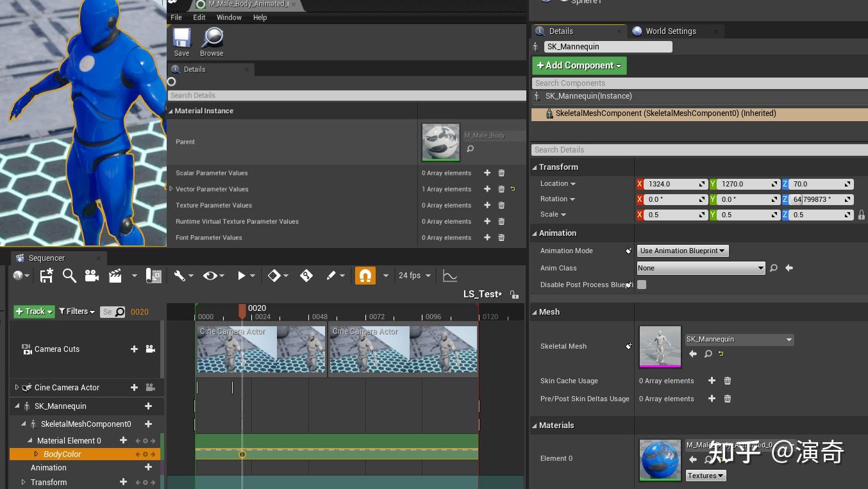Open the Sequencer curve editor
868x489 pixels.
450,276
